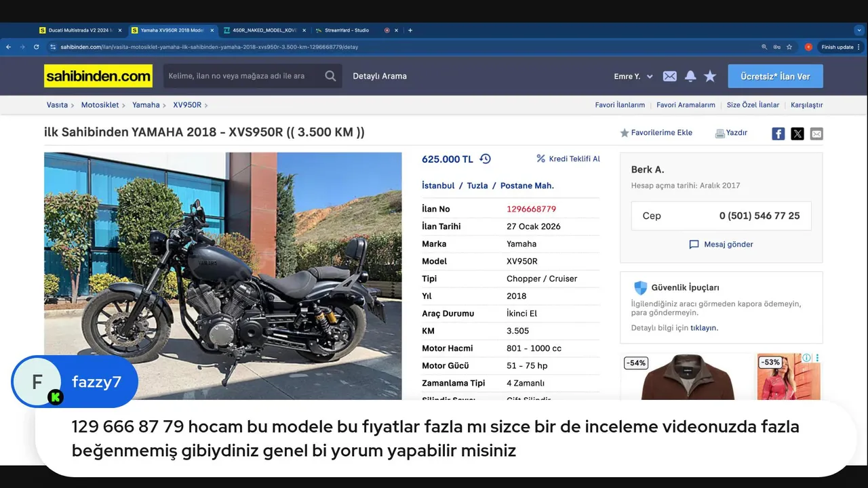Click the browser address bar URL
The width and height of the screenshot is (868, 488).
click(209, 47)
